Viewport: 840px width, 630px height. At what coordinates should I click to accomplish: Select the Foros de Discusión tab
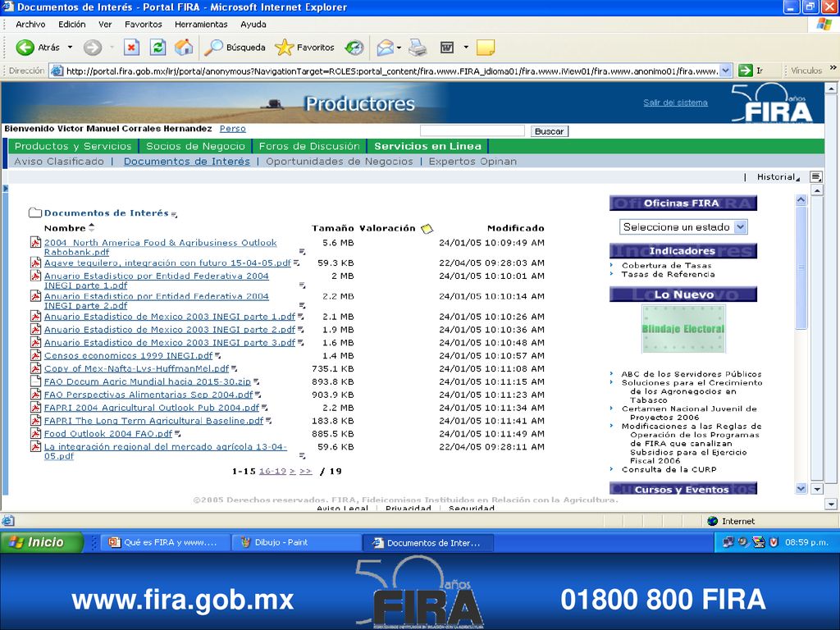pyautogui.click(x=309, y=146)
